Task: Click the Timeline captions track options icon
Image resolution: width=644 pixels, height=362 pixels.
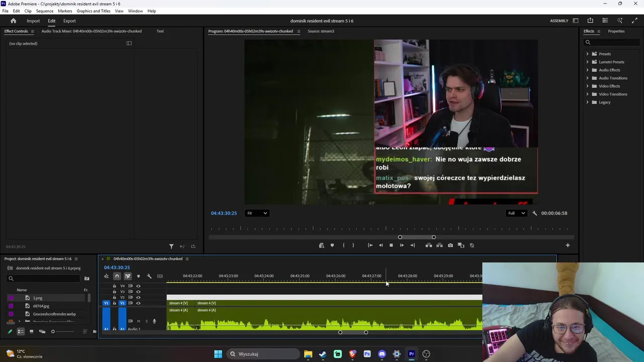Action: (x=160, y=276)
